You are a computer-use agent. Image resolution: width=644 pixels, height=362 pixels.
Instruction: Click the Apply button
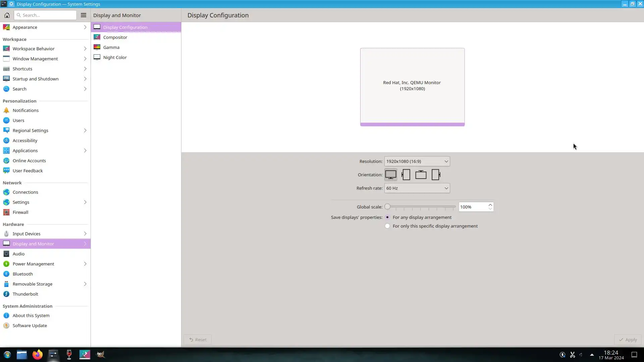click(x=628, y=340)
